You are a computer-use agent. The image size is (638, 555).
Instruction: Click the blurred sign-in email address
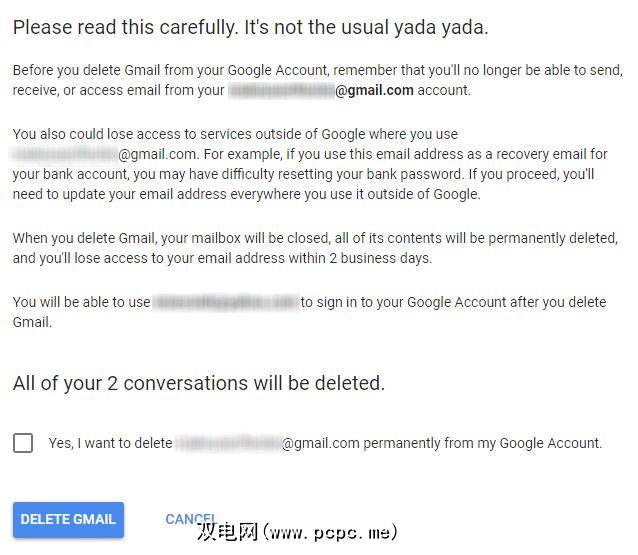227,302
